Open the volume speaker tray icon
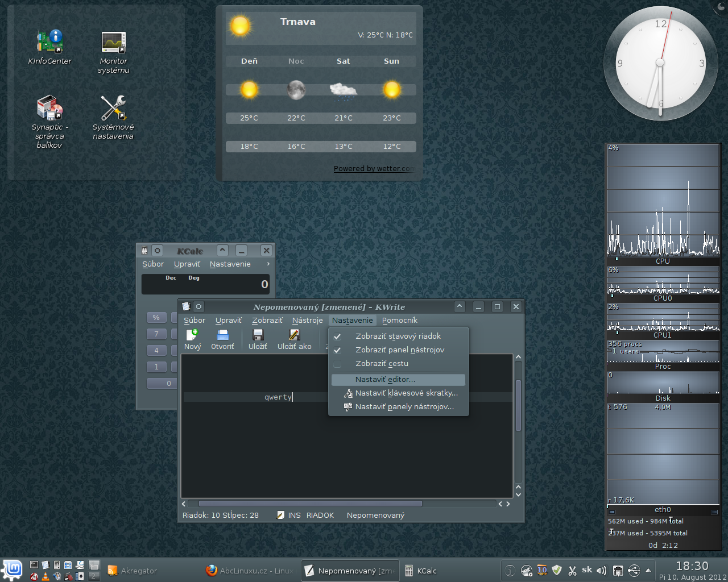The height and width of the screenshot is (582, 728). [602, 570]
